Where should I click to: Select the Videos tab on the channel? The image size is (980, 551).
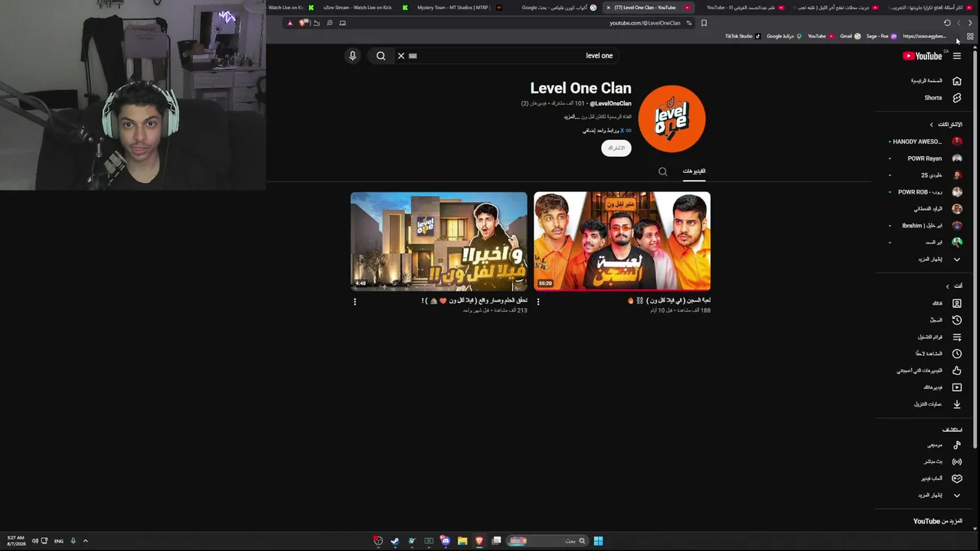coord(694,171)
